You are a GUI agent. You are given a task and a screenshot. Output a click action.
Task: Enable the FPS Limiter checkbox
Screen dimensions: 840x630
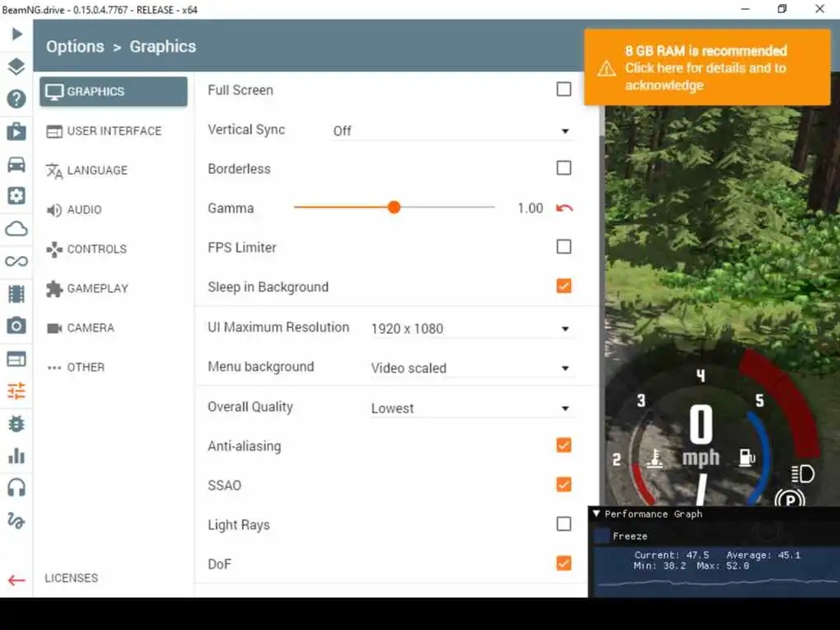pyautogui.click(x=564, y=246)
